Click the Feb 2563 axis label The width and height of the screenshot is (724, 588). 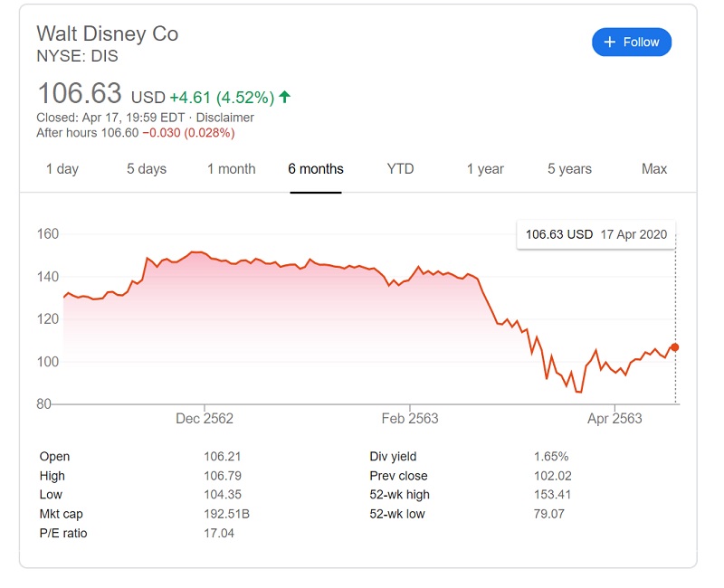[x=410, y=418]
